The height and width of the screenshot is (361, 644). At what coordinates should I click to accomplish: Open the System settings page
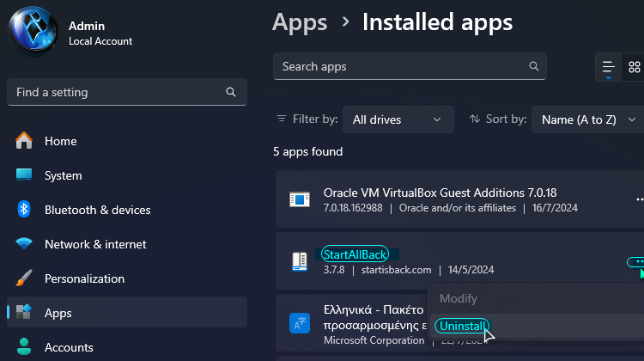pos(127,175)
